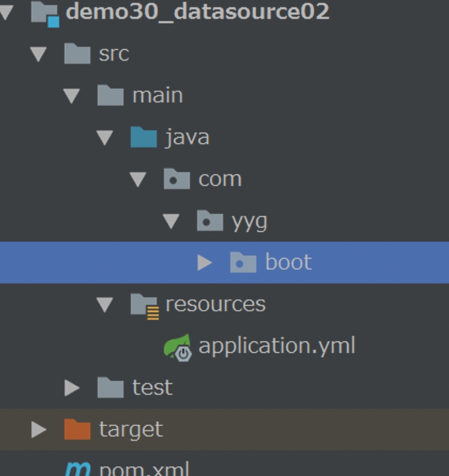Select the target label
The image size is (449, 476).
pos(131,430)
